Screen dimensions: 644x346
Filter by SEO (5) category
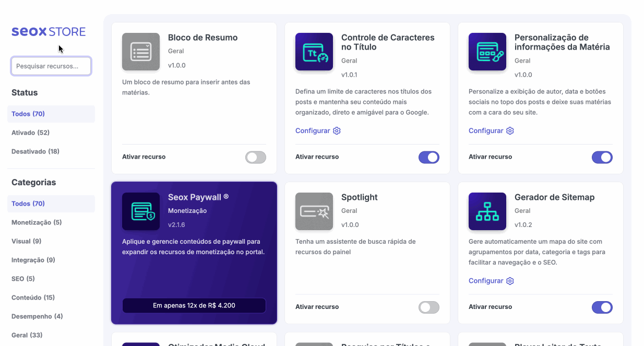pos(51,279)
